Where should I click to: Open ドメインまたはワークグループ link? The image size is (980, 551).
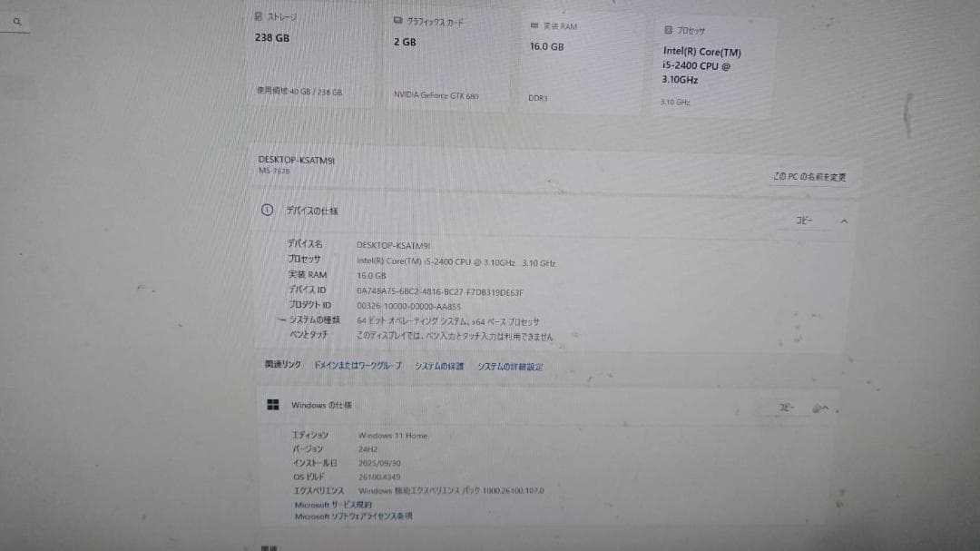tap(358, 365)
